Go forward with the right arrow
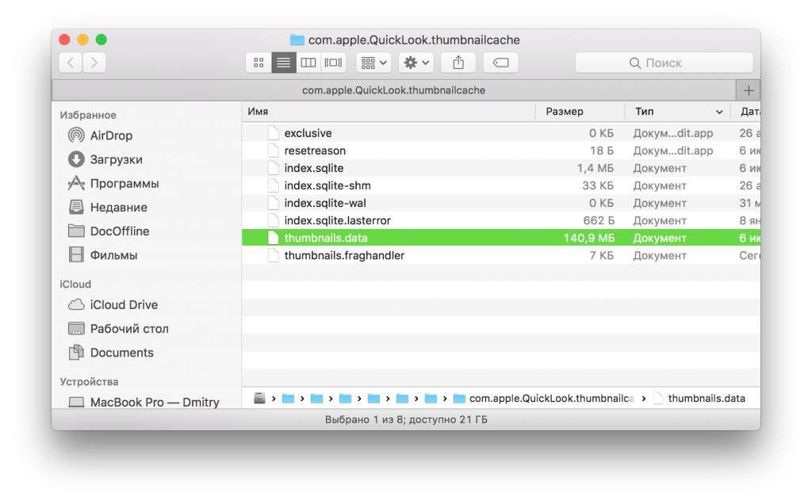Image resolution: width=812 pixels, height=504 pixels. point(94,63)
